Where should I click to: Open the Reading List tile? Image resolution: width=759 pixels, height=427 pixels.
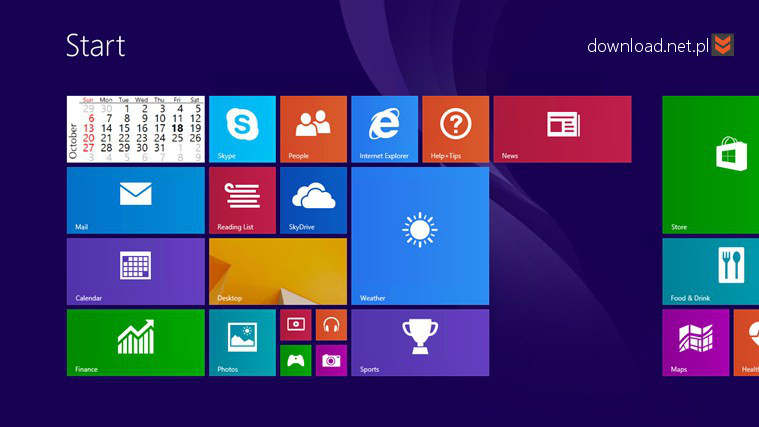click(242, 200)
